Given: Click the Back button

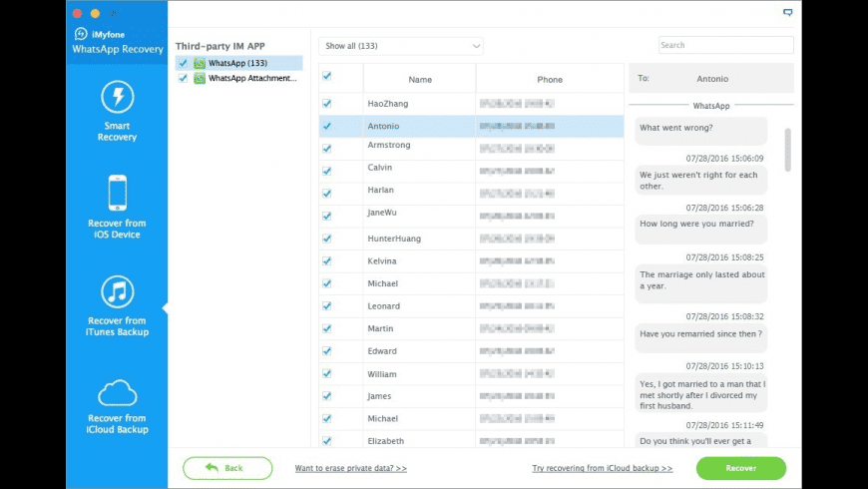Looking at the screenshot, I should tap(227, 468).
